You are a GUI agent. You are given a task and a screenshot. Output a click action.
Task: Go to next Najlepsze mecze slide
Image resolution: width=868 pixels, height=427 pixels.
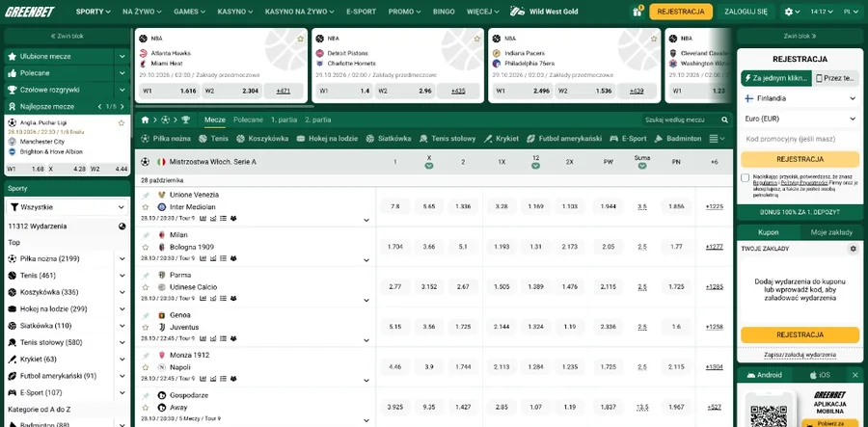(x=122, y=106)
